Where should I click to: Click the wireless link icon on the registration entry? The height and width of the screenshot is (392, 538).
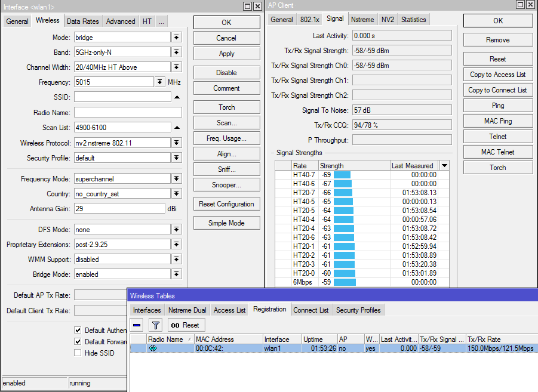[x=153, y=348]
